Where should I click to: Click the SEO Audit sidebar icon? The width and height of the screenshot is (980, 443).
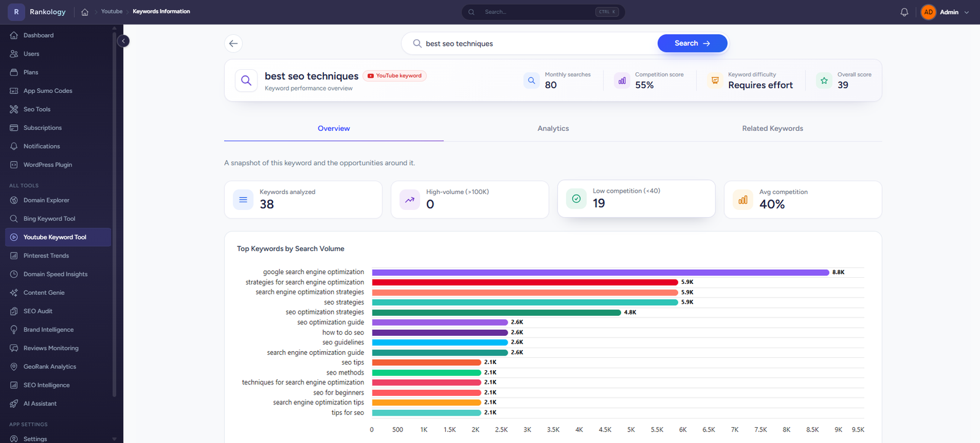pos(13,311)
